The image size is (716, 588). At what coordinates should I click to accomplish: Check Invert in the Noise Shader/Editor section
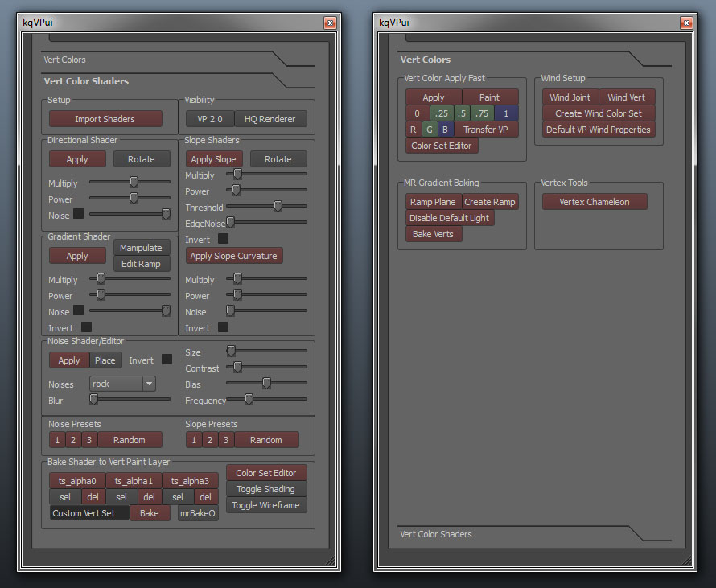(x=167, y=360)
